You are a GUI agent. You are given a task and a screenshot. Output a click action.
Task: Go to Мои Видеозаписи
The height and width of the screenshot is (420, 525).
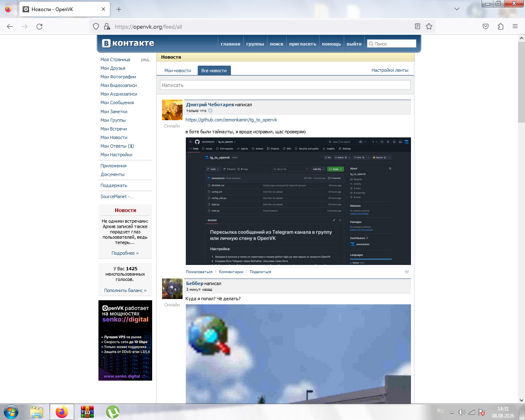coord(119,85)
